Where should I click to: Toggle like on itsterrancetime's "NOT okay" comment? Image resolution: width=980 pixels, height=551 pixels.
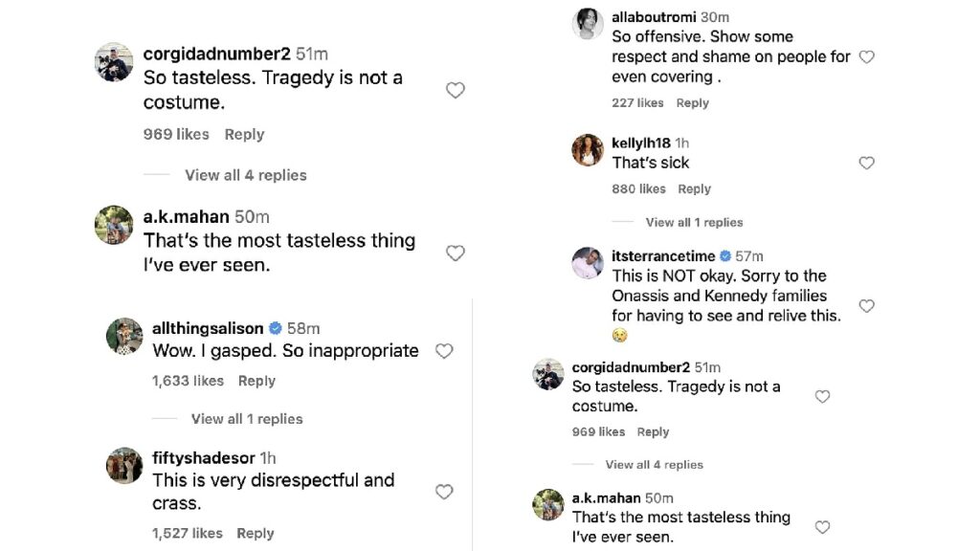(866, 306)
